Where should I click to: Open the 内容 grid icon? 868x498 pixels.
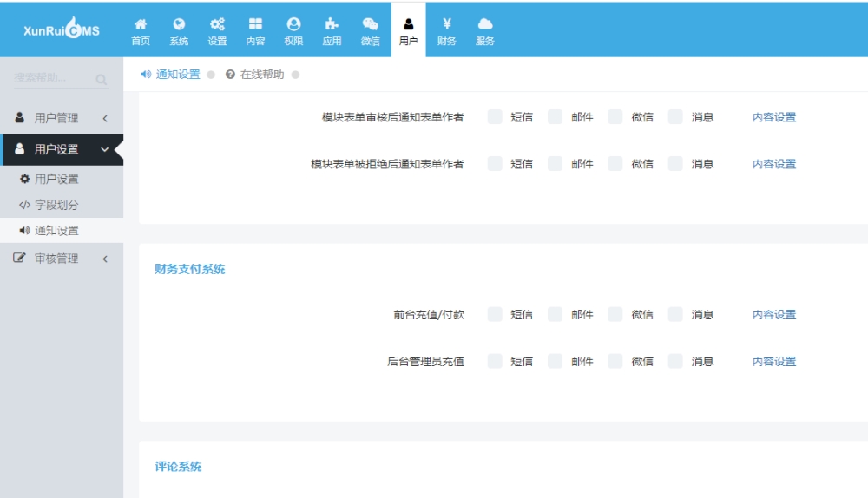coord(255,23)
